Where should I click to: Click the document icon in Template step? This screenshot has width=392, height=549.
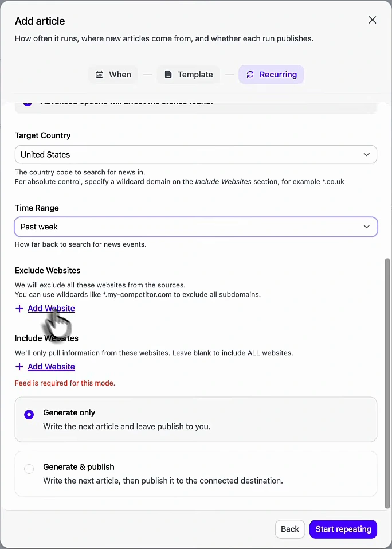click(x=168, y=75)
